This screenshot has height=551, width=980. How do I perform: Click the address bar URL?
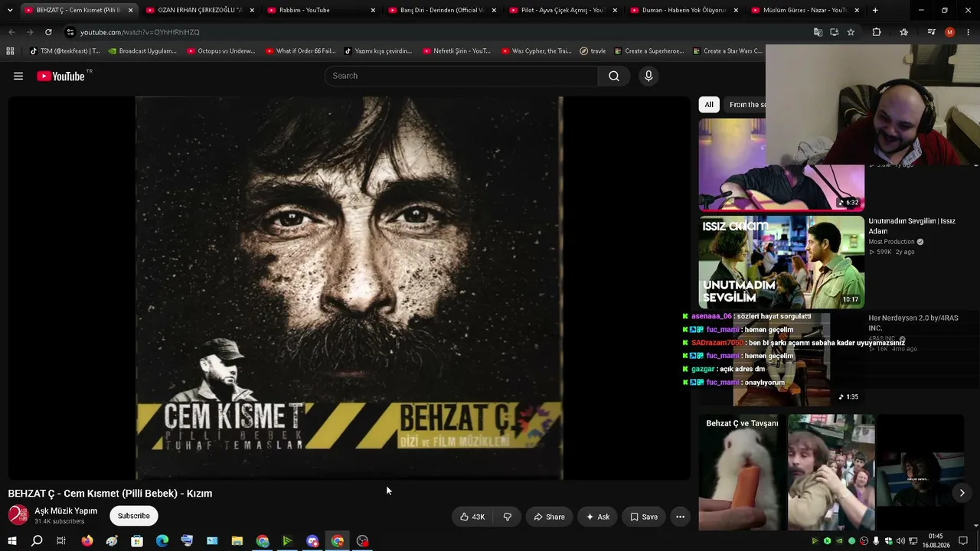tap(140, 32)
